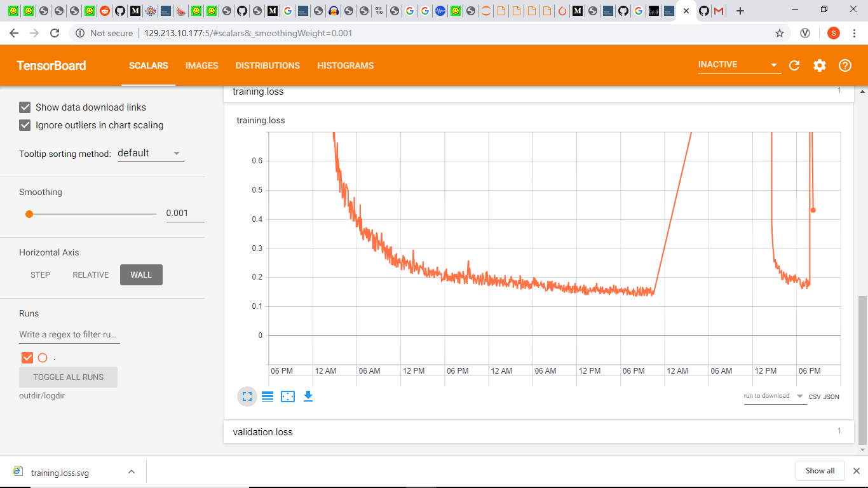868x488 pixels.
Task: Open the Tooltip sorting method dropdown
Action: coord(150,152)
